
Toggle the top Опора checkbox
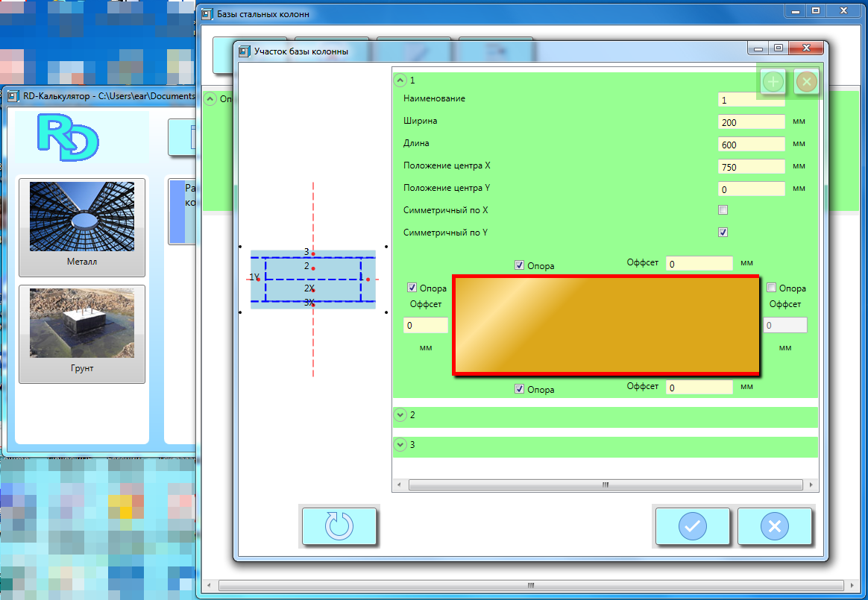point(519,265)
